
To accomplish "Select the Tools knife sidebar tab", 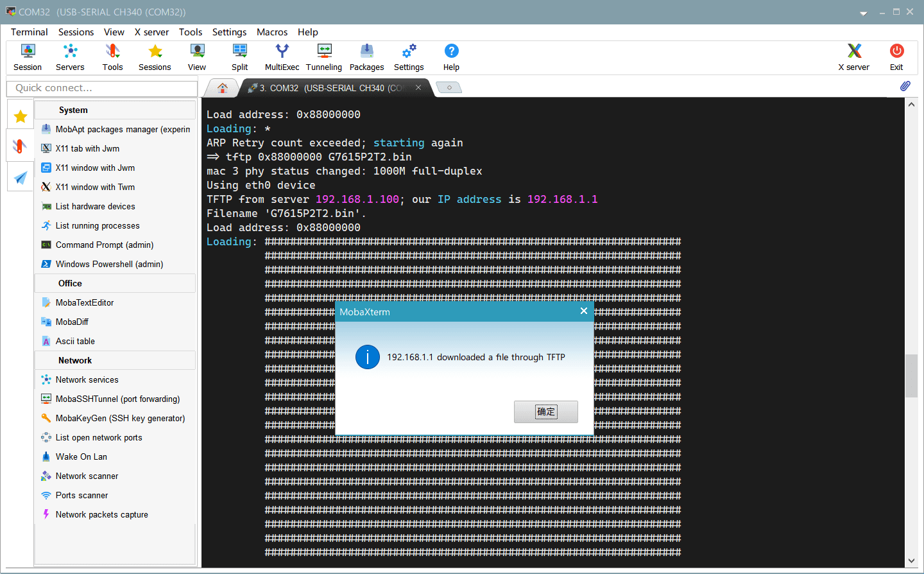I will [x=21, y=146].
